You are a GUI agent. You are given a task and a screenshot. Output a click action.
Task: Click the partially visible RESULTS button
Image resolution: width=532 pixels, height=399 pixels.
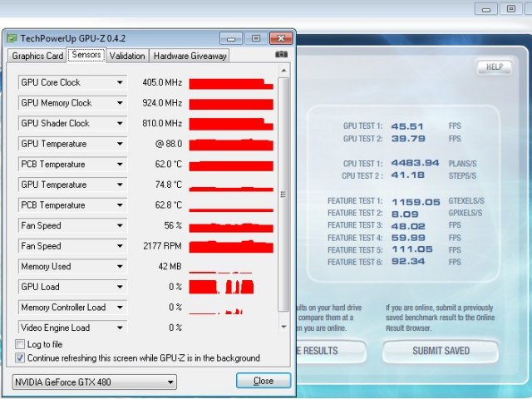click(332, 351)
